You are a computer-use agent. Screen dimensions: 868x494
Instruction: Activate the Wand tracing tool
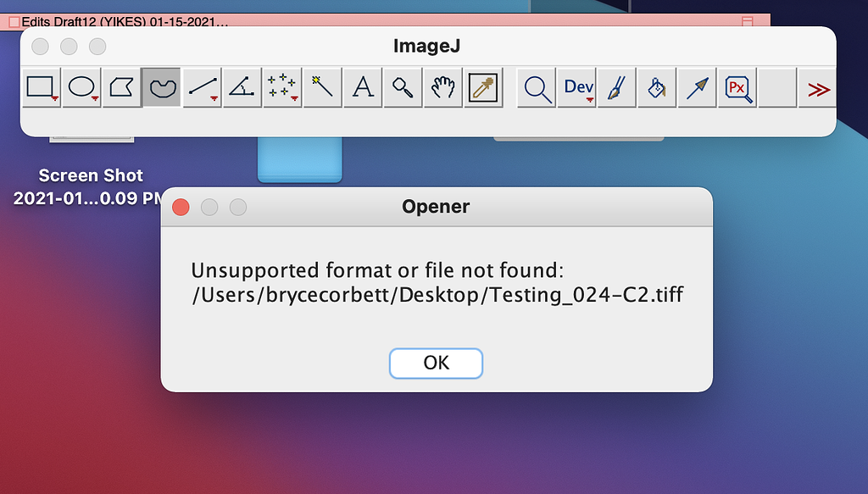tap(322, 87)
